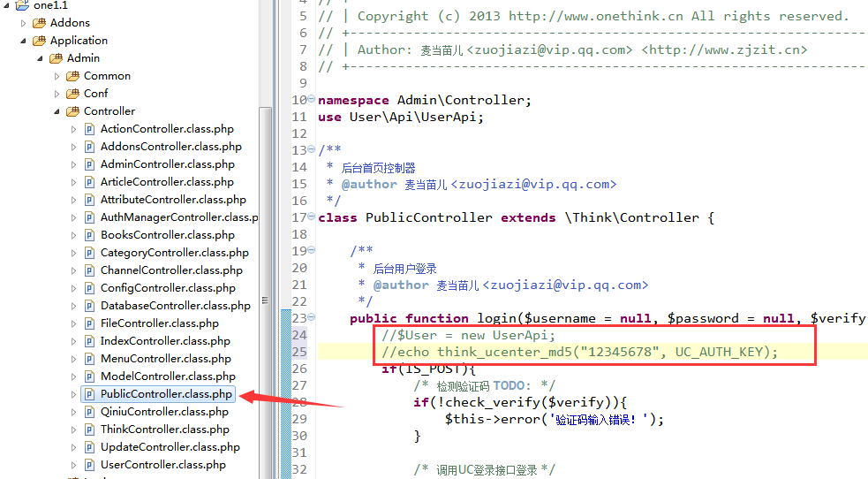Select PublicController.class.php in the explorer
This screenshot has width=868, height=479.
click(x=167, y=394)
